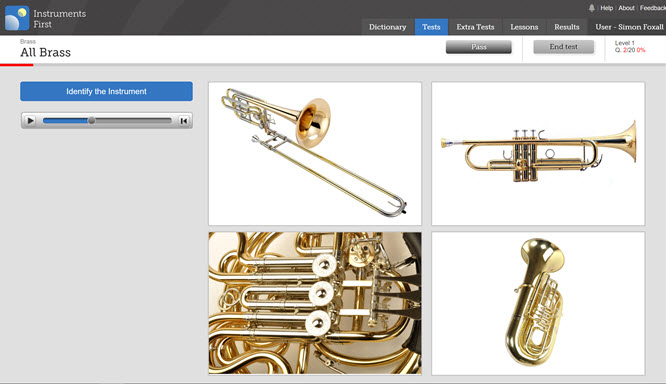Switch to the Tests tab
This screenshot has height=384, width=666.
coord(431,27)
